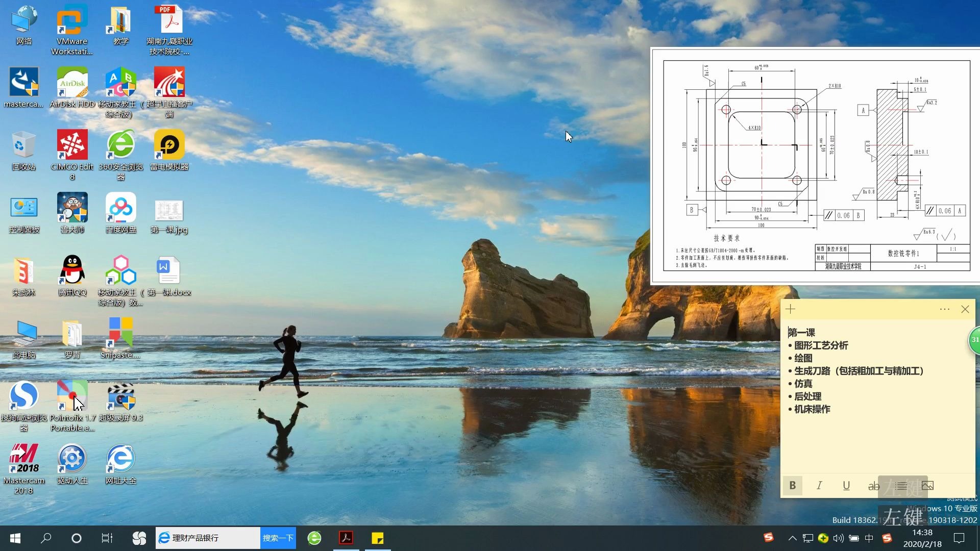Open clock showing 14:38 2020/2/18

(x=922, y=538)
